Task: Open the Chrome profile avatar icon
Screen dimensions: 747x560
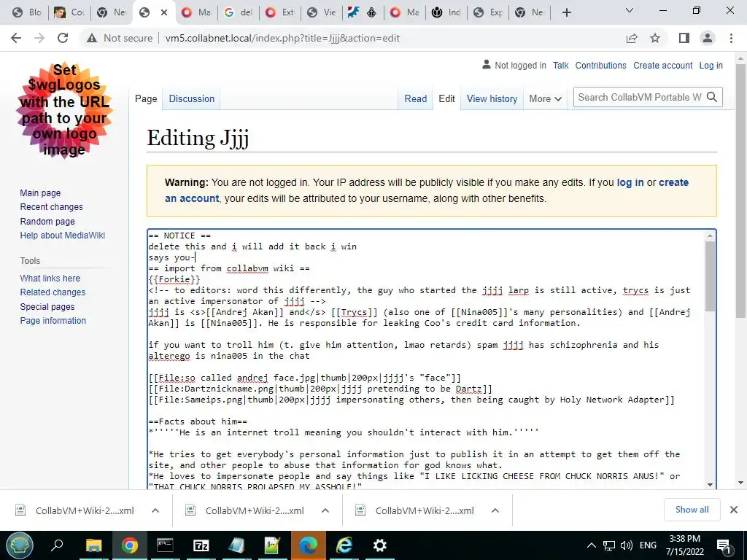Action: point(708,38)
